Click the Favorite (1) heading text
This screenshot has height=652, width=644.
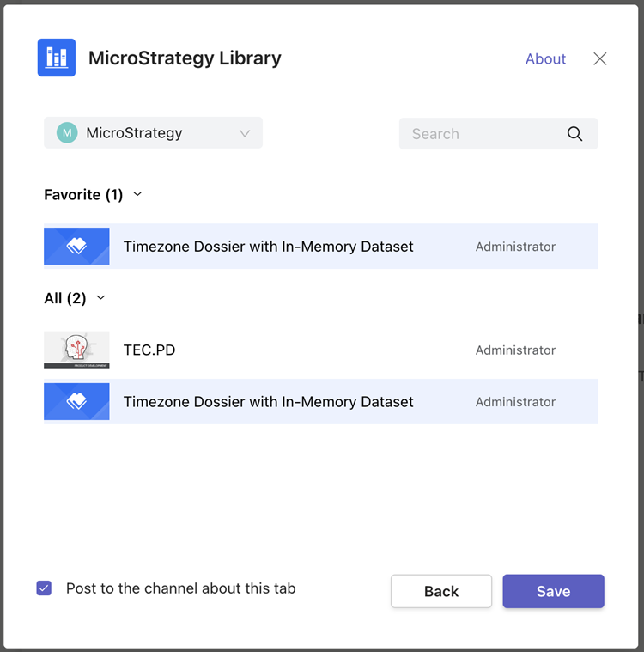[83, 195]
